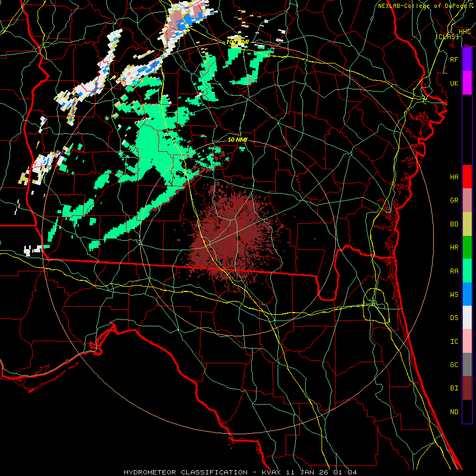Click the ND legend label
The width and height of the screenshot is (476, 476).
point(454,412)
